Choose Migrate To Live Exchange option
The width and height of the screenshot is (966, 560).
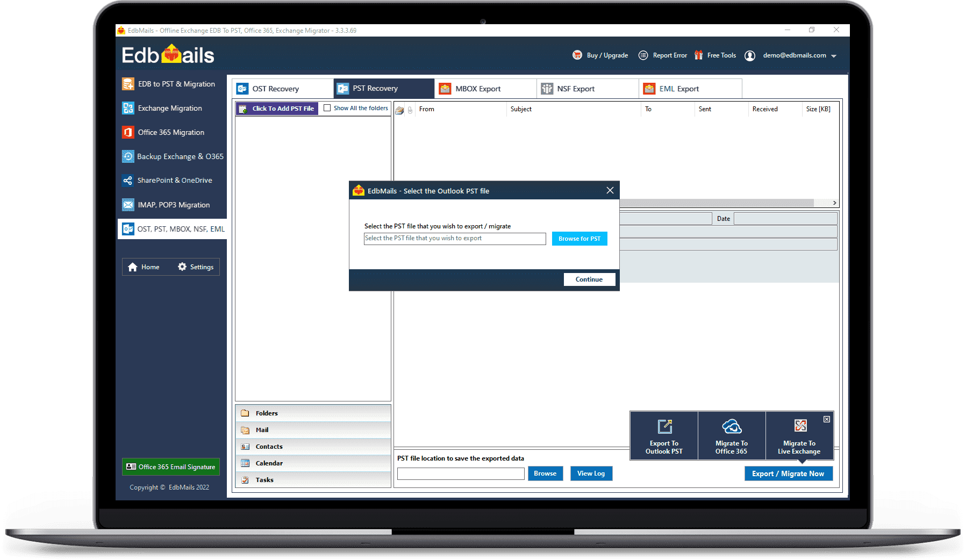[x=799, y=436]
